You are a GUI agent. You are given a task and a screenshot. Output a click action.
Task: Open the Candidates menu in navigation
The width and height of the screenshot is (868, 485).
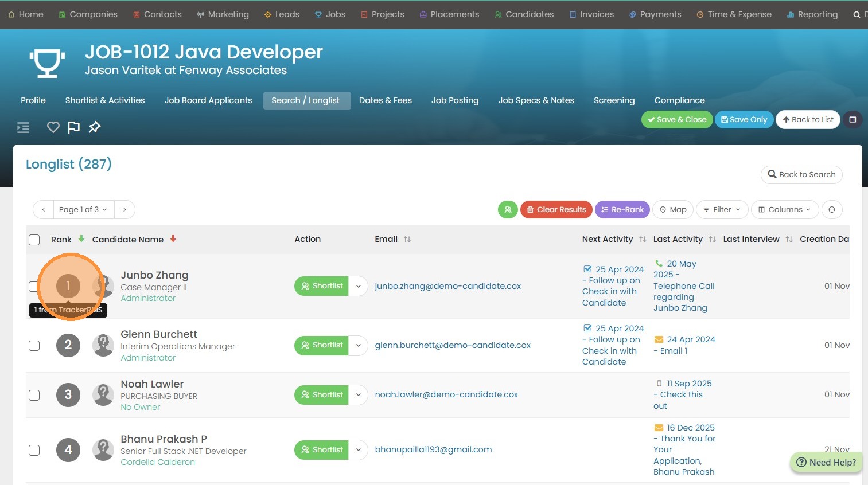[524, 14]
